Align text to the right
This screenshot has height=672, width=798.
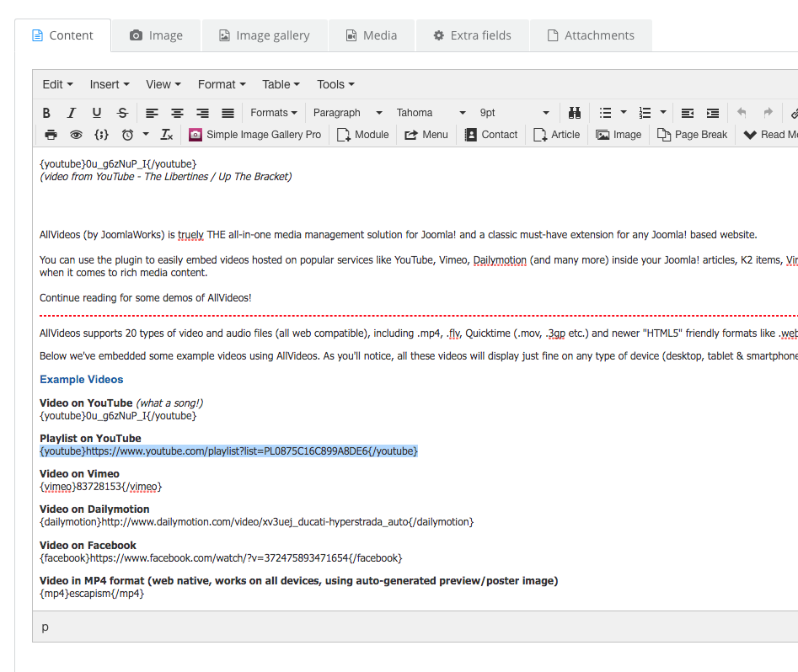point(202,113)
